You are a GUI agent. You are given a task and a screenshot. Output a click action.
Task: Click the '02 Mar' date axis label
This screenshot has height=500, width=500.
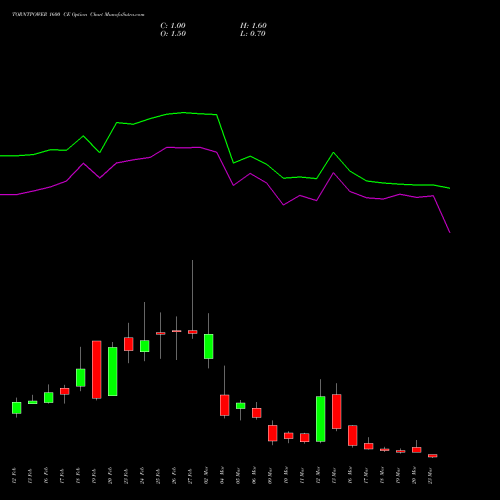point(206,475)
